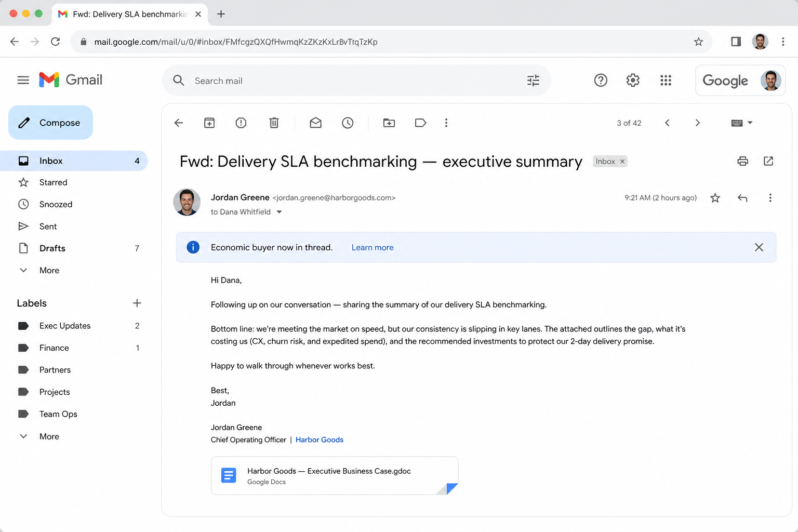Toggle the browser side panel

(736, 42)
